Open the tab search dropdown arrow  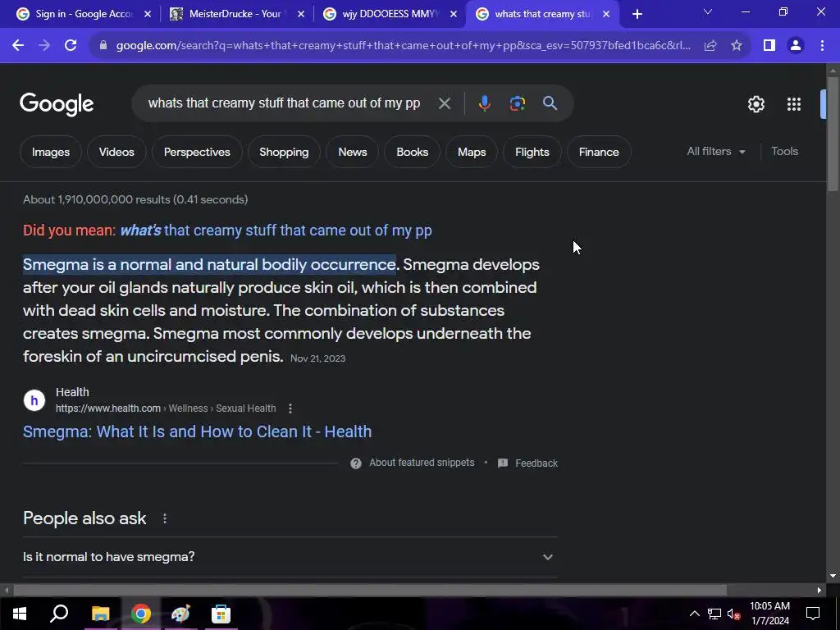click(x=708, y=11)
